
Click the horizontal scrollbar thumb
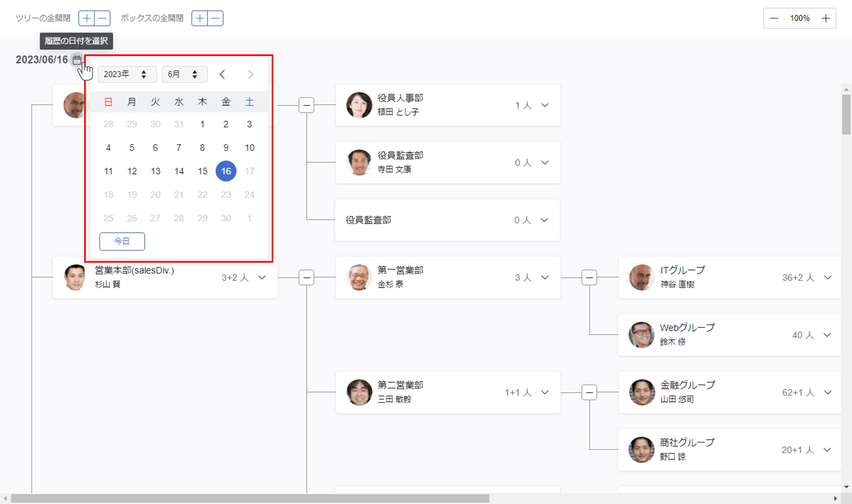250,498
